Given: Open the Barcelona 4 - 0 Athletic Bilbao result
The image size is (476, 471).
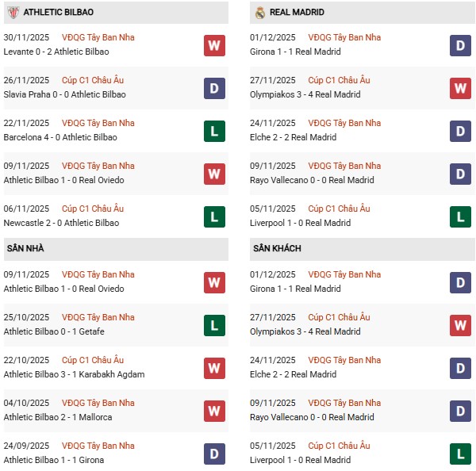Looking at the screenshot, I should (x=60, y=137).
